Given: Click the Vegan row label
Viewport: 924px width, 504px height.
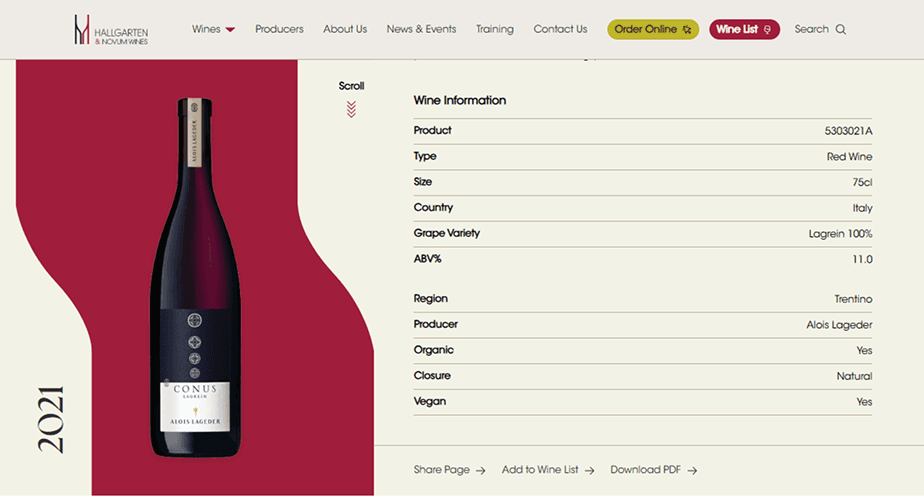Looking at the screenshot, I should (430, 401).
